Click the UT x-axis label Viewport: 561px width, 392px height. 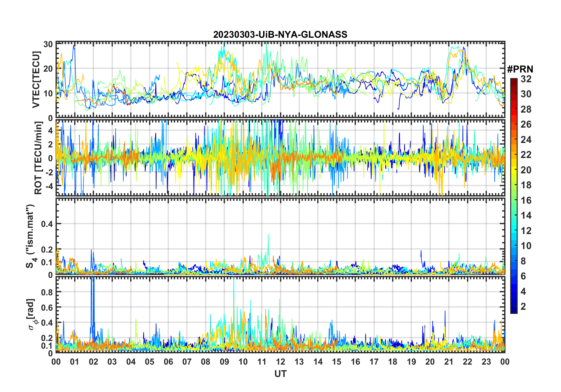tap(280, 374)
